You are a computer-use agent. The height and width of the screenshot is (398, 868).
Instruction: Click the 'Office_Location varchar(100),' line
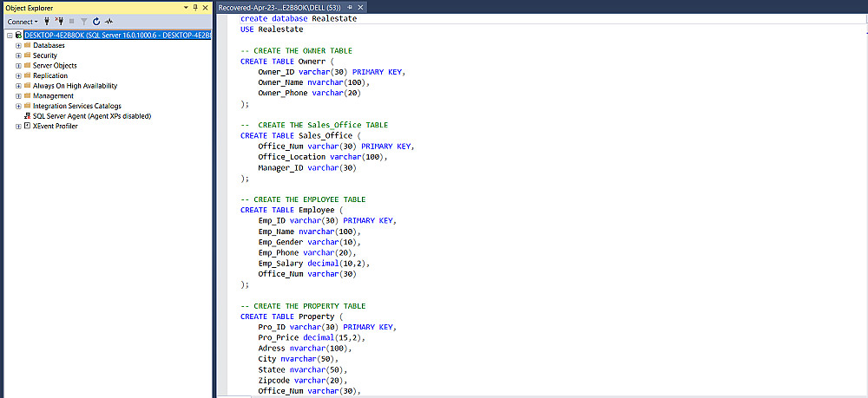(x=323, y=157)
